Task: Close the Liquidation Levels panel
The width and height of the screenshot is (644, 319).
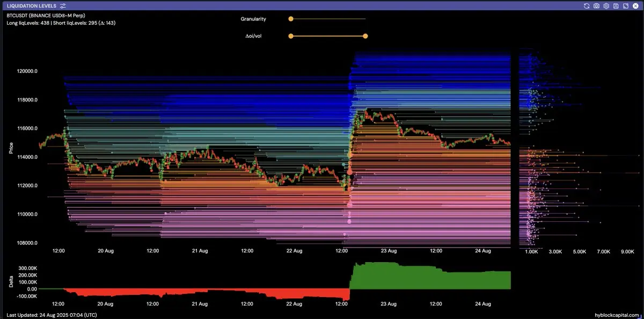Action: tap(635, 6)
